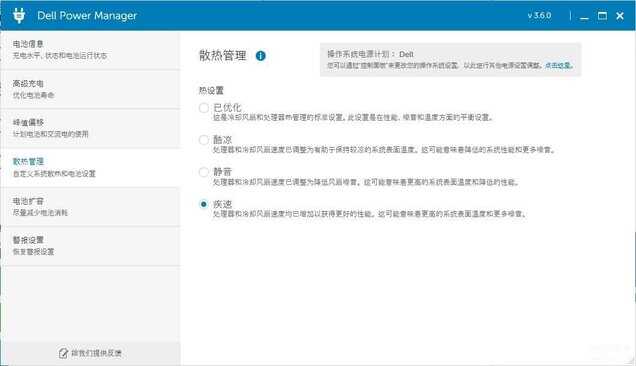Select the 酷凉 (Cool) radio button
636x366 pixels.
click(204, 140)
